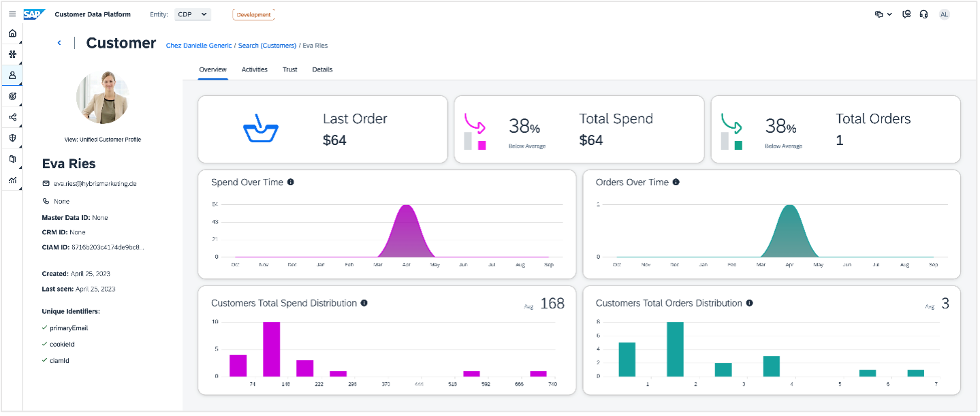
Task: Click the Total Orders card title
Action: point(873,118)
